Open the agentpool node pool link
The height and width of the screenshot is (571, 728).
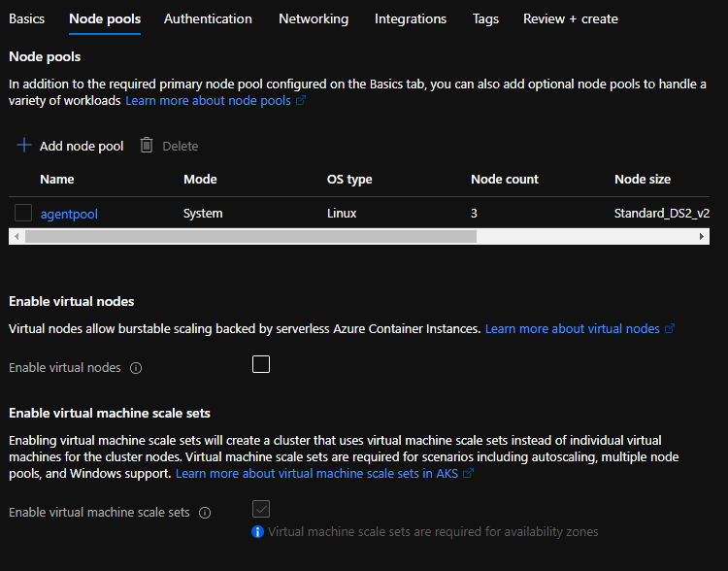tap(69, 214)
